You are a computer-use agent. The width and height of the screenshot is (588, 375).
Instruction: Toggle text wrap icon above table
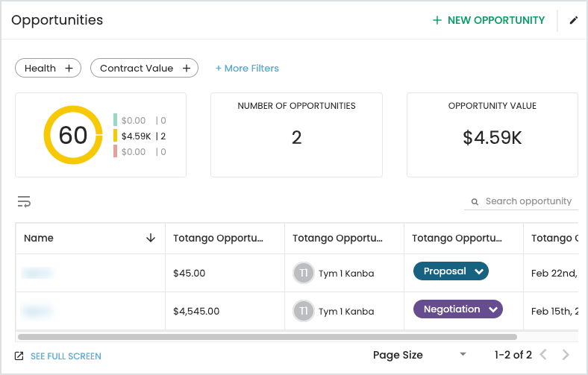pyautogui.click(x=24, y=201)
